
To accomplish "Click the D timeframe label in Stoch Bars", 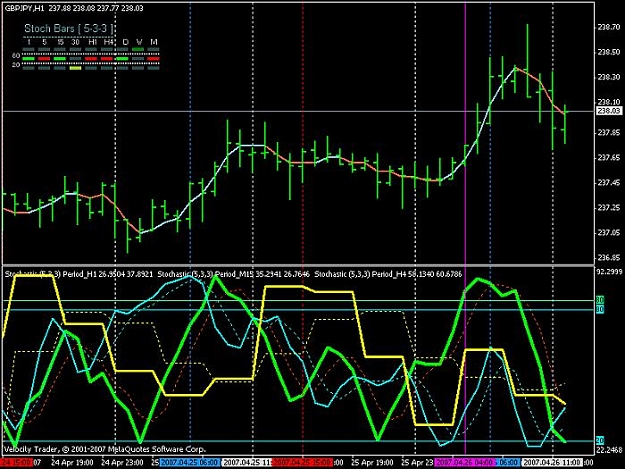I will click(126, 42).
